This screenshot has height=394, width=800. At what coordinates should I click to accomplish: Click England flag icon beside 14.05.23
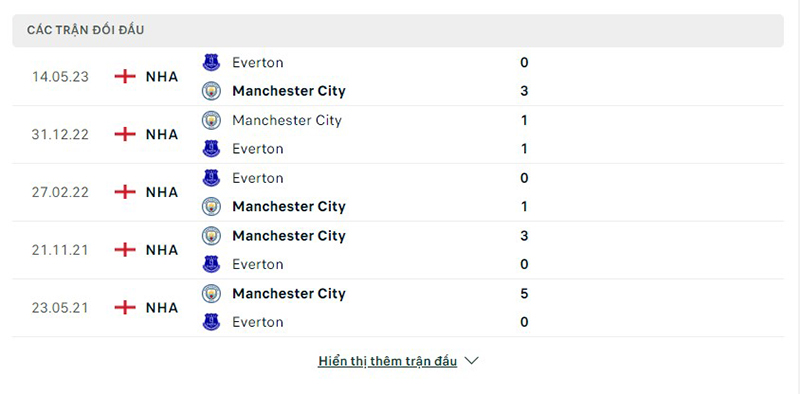tap(125, 77)
